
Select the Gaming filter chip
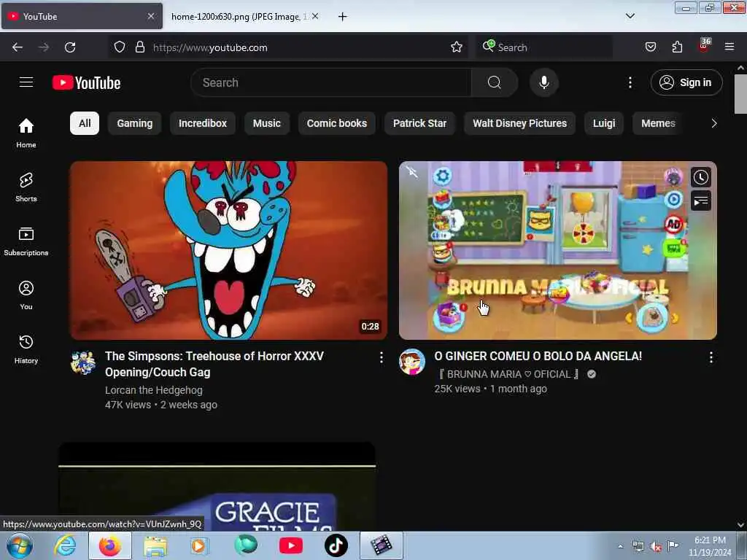pos(135,123)
